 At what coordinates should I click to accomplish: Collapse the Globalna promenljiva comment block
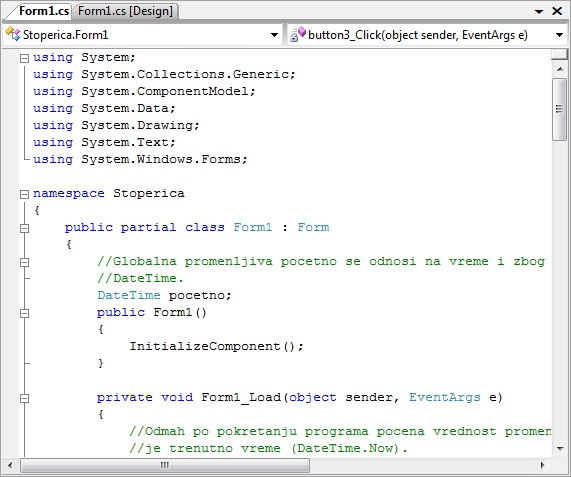[x=24, y=262]
